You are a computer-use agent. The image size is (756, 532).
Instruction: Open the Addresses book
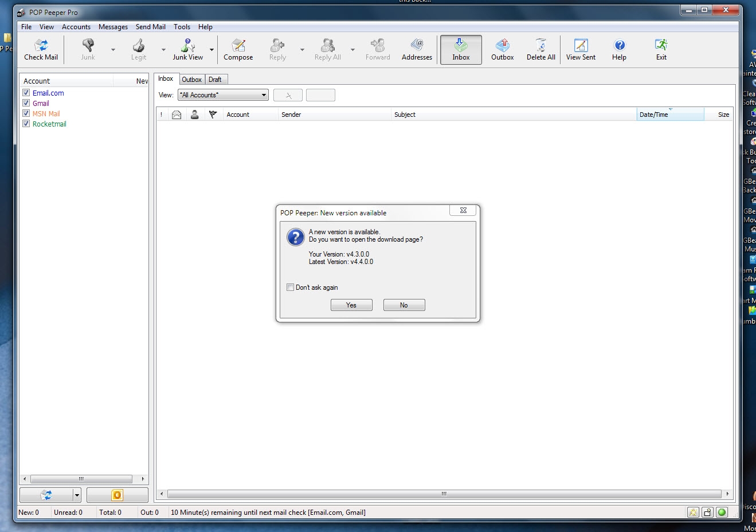pos(417,49)
